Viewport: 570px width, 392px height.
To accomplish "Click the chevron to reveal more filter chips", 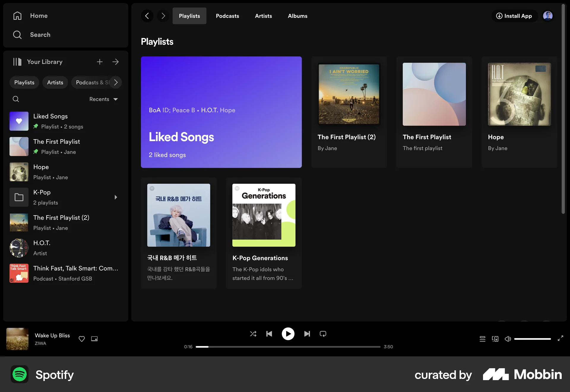I will point(115,82).
